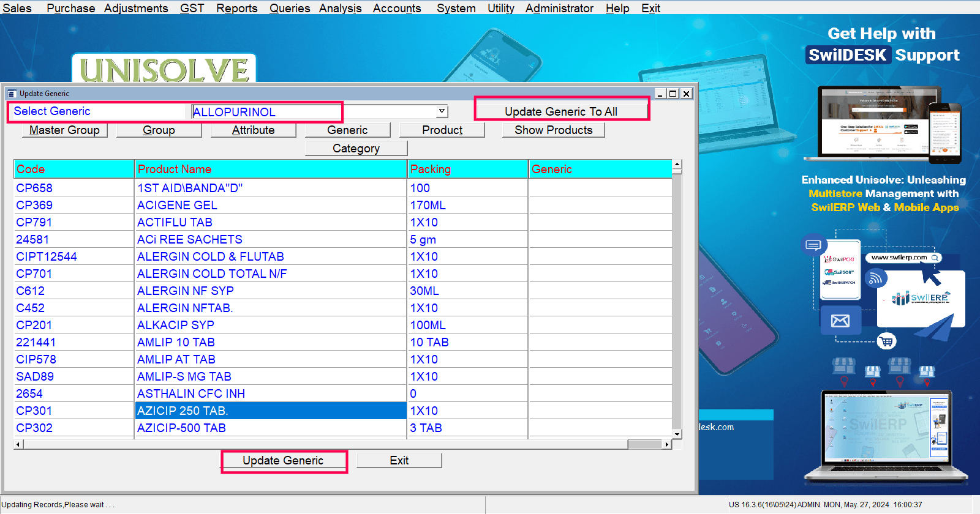The height and width of the screenshot is (514, 980).
Task: Click the Update Generic button at bottom
Action: click(x=283, y=461)
